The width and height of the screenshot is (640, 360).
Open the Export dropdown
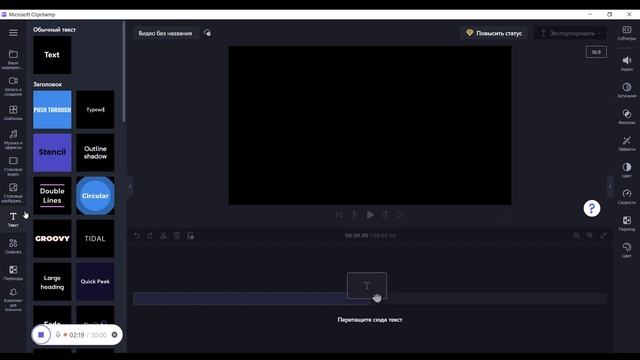[x=571, y=33]
